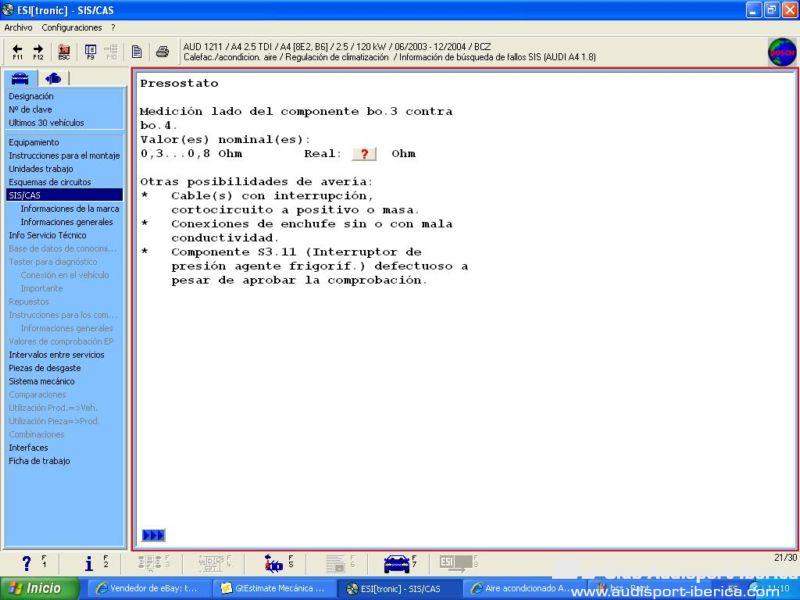Click greyed Valores de comprobación EP

click(x=61, y=341)
